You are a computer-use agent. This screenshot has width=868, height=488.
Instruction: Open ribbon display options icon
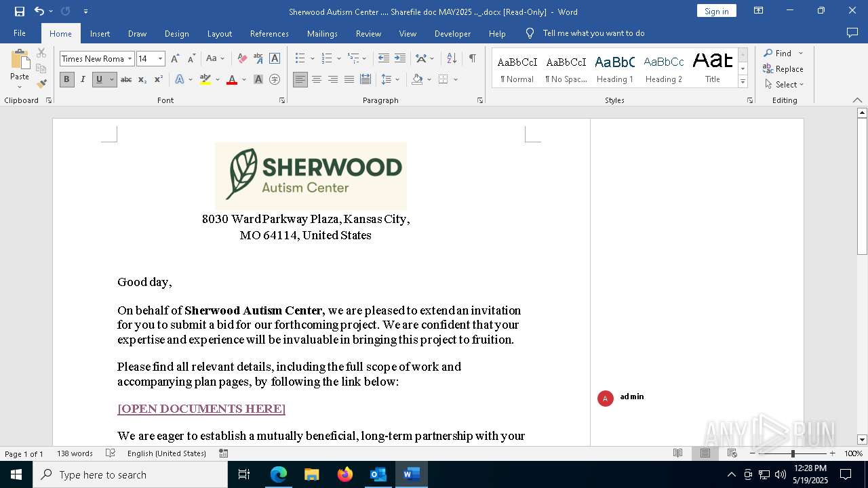[759, 11]
